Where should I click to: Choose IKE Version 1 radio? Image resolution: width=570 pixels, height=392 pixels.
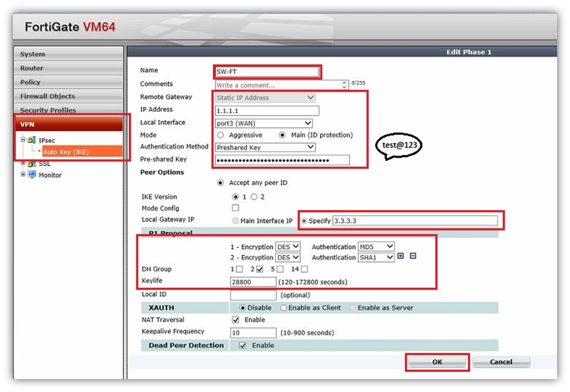tap(236, 197)
